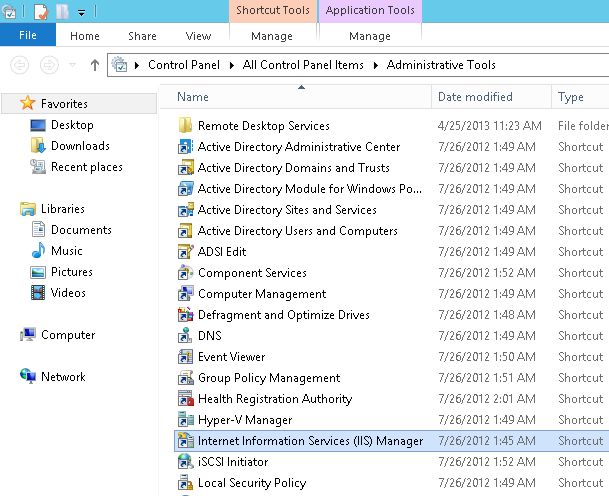This screenshot has height=496, width=609.
Task: Click the New folder icon in title bar
Action: click(x=62, y=11)
